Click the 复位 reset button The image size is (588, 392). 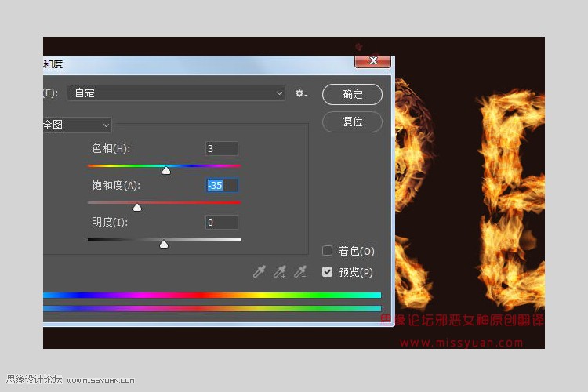click(x=352, y=122)
